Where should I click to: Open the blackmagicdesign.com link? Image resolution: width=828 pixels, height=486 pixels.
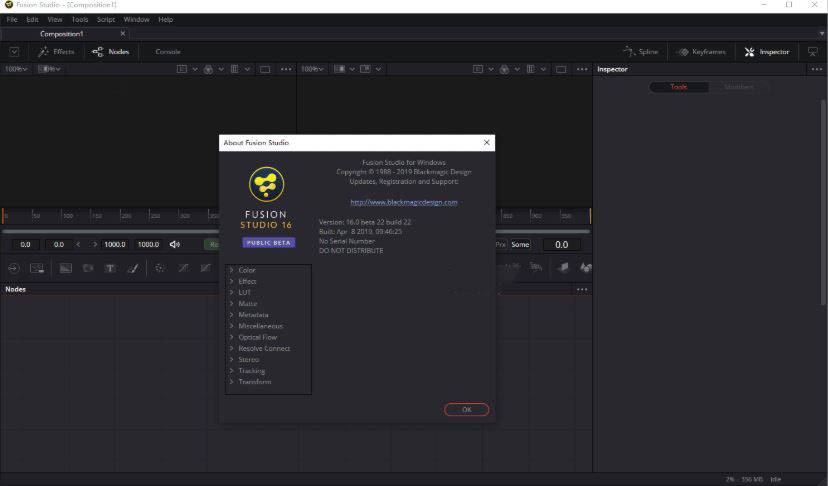point(403,202)
